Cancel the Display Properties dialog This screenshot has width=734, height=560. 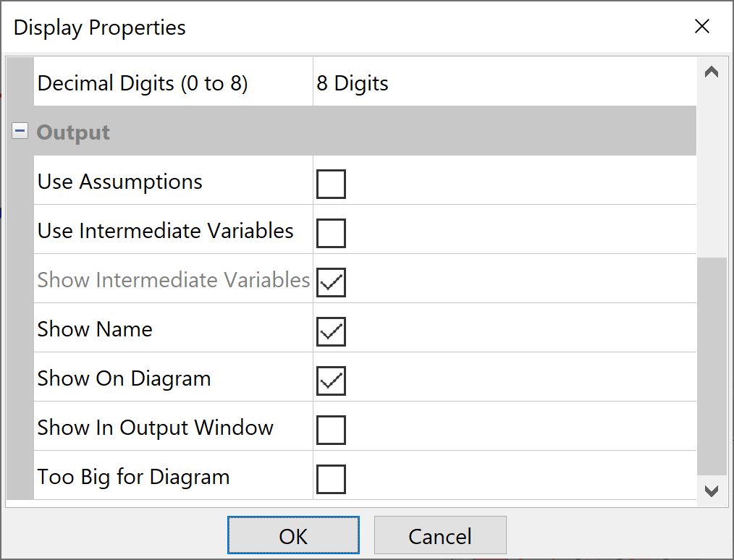click(439, 536)
